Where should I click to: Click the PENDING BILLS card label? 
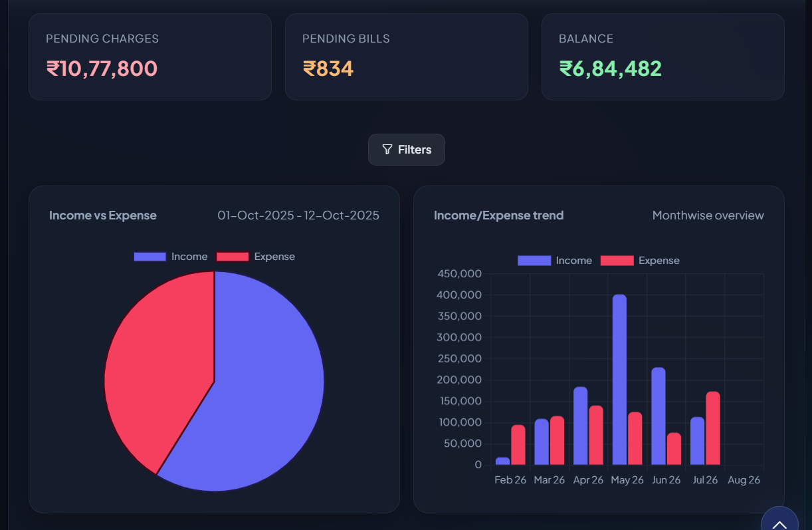[x=346, y=39]
